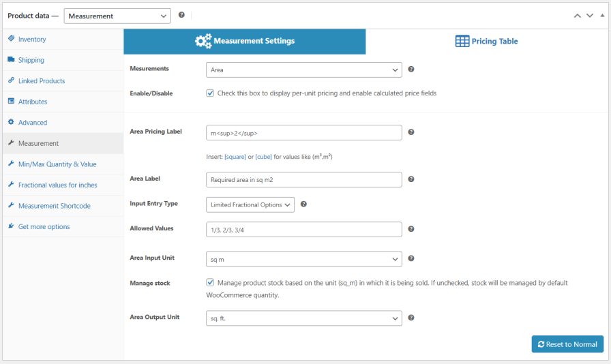This screenshot has width=611, height=364.
Task: Insert the [square] shortcode link
Action: point(235,157)
